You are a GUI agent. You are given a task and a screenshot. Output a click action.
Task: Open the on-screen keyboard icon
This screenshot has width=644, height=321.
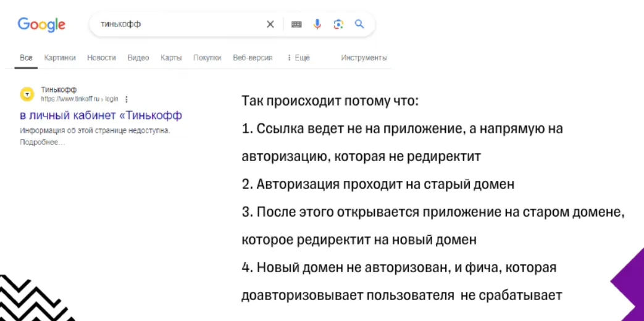[296, 24]
